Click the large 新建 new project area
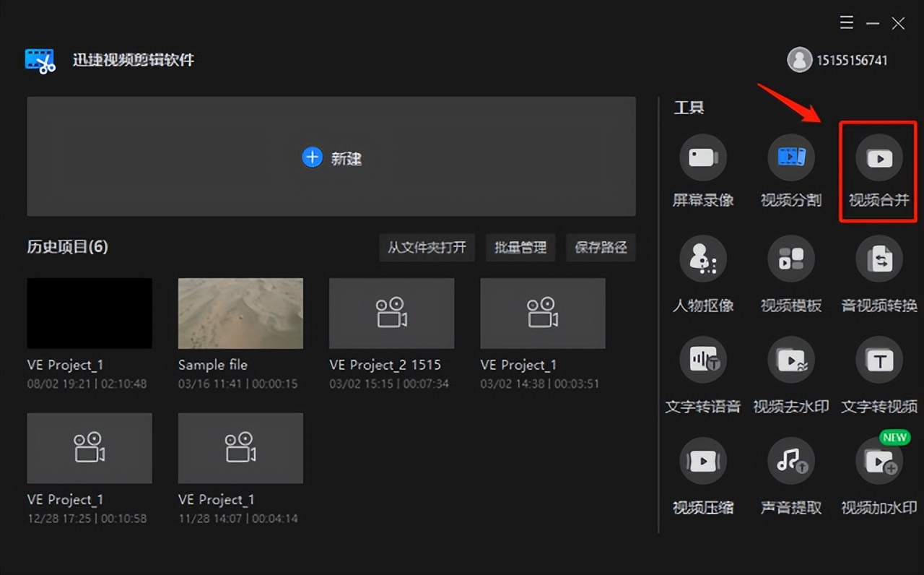This screenshot has width=924, height=575. tap(331, 157)
